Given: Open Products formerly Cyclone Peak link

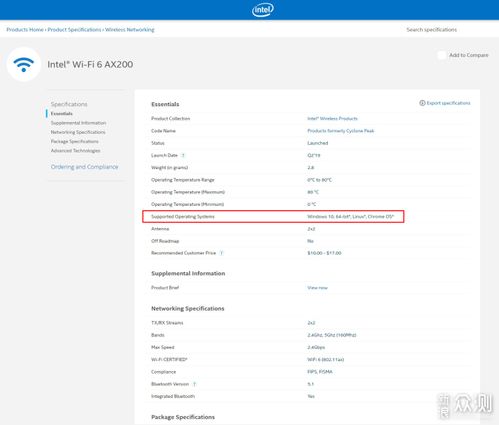Looking at the screenshot, I should [341, 131].
